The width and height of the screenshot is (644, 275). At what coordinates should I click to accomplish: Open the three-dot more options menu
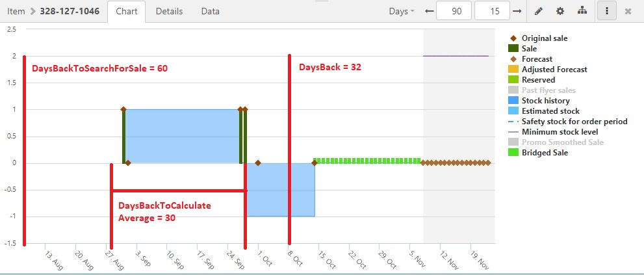coord(607,11)
